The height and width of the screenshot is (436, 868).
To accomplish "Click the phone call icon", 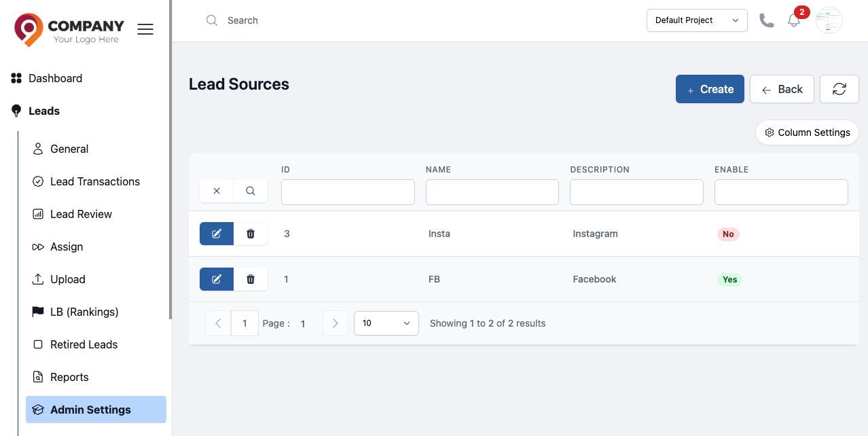I will [767, 20].
